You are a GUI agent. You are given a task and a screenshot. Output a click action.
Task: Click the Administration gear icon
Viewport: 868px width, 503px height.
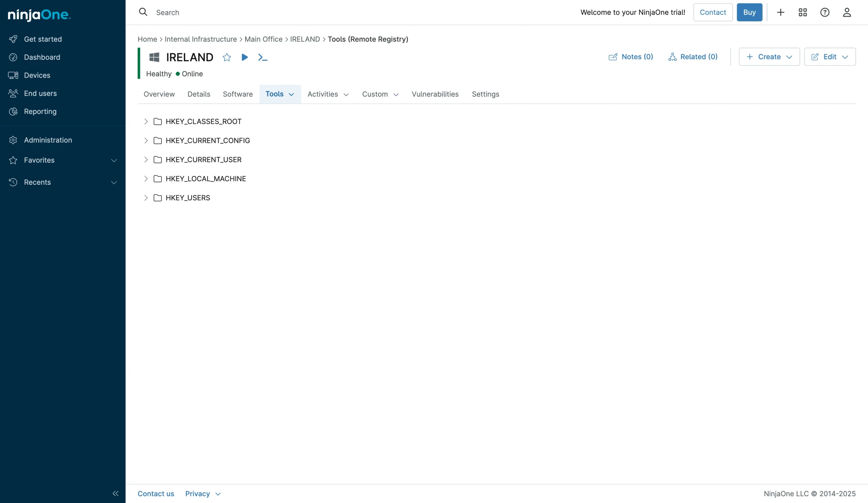coord(13,140)
